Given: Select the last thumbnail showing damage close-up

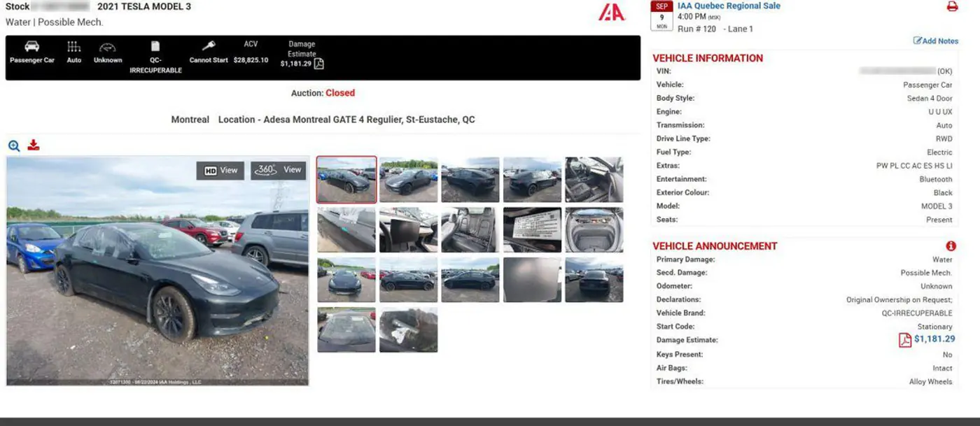Looking at the screenshot, I should (x=409, y=329).
